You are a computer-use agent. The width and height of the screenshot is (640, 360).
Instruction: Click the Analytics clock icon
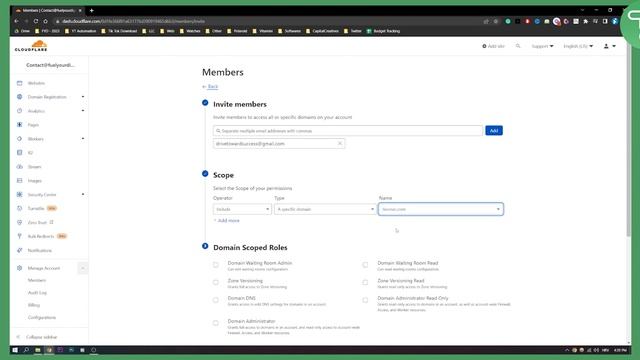click(19, 111)
